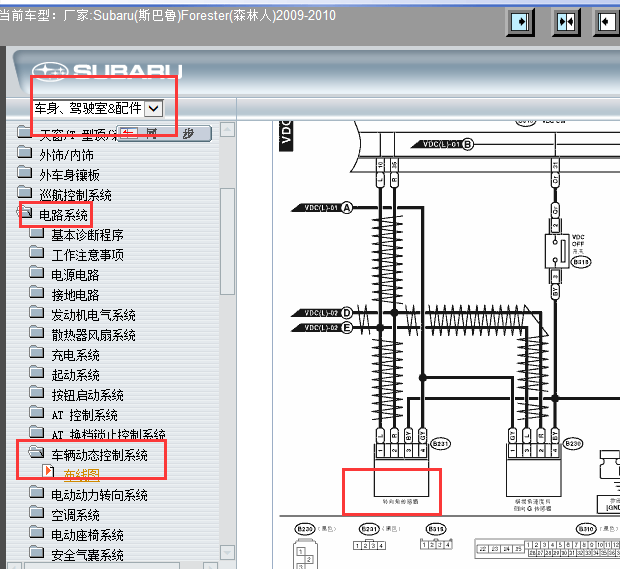Click the folder icon beside 电动座椅系统
620x569 pixels.
(x=37, y=532)
